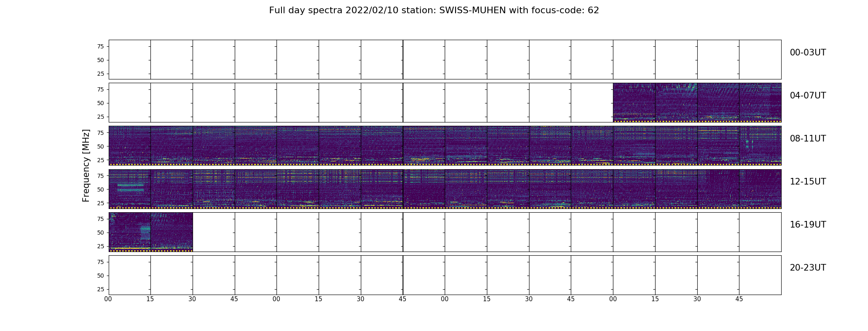
Task: Click the '50' tick of the 04-07UT row
Action: pyautogui.click(x=100, y=103)
